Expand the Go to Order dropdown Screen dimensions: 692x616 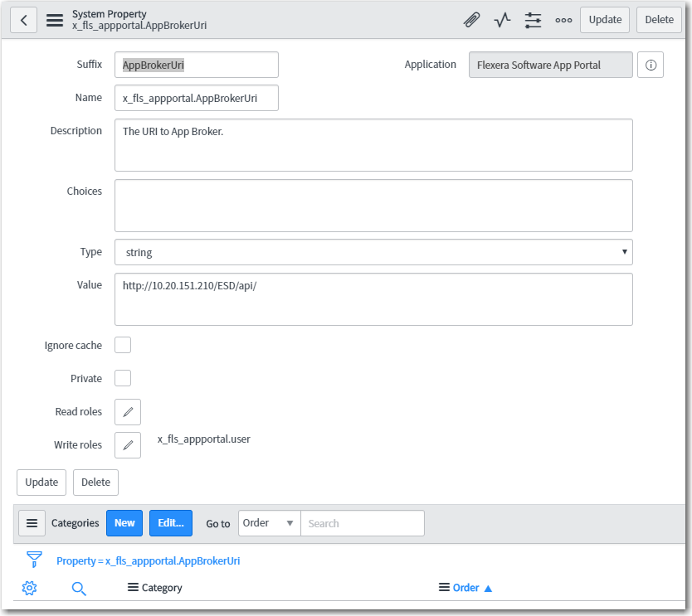269,523
